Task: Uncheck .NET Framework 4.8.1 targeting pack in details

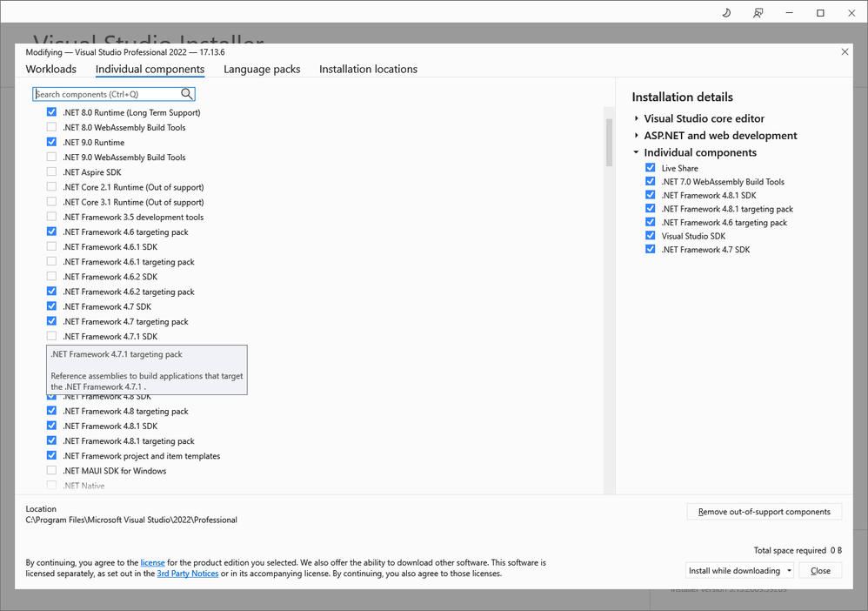Action: click(x=651, y=209)
